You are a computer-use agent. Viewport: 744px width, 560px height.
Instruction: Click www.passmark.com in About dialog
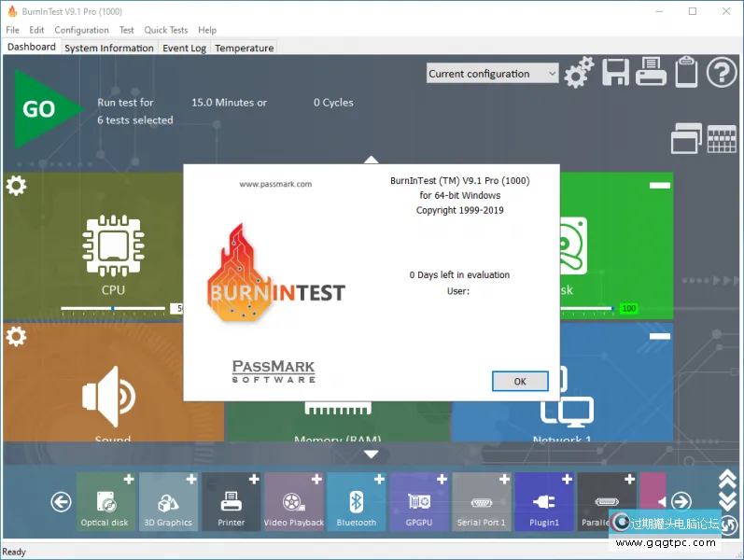(x=275, y=184)
